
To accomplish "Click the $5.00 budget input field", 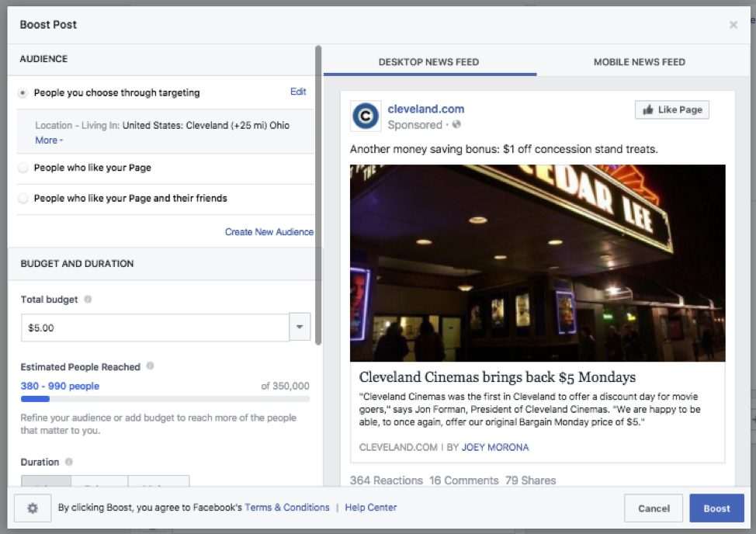I will [154, 328].
